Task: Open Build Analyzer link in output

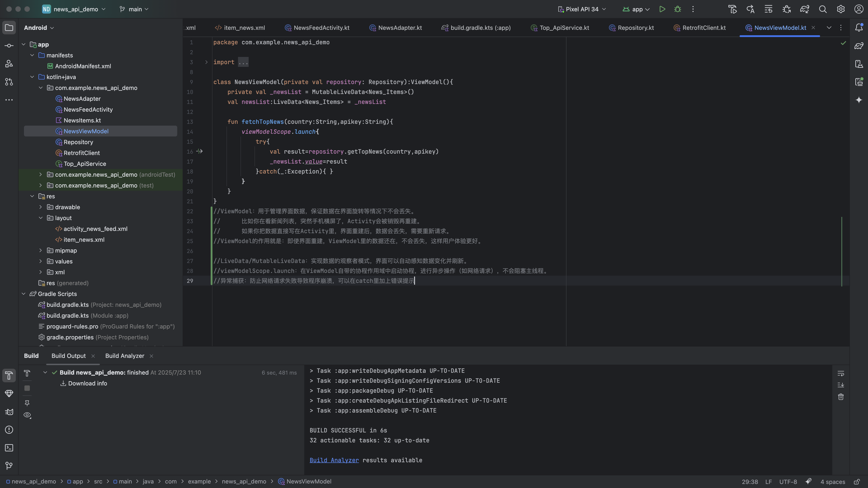Action: (334, 460)
